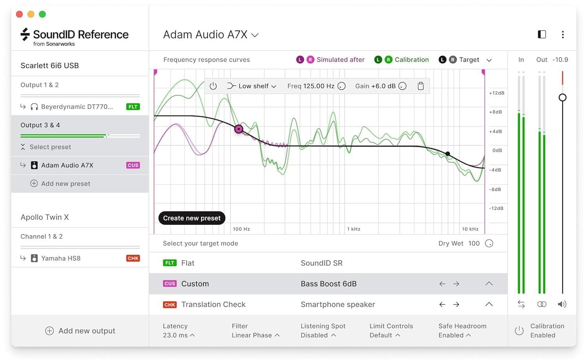
Task: Go to next Custom preset with right arrow
Action: tap(456, 284)
